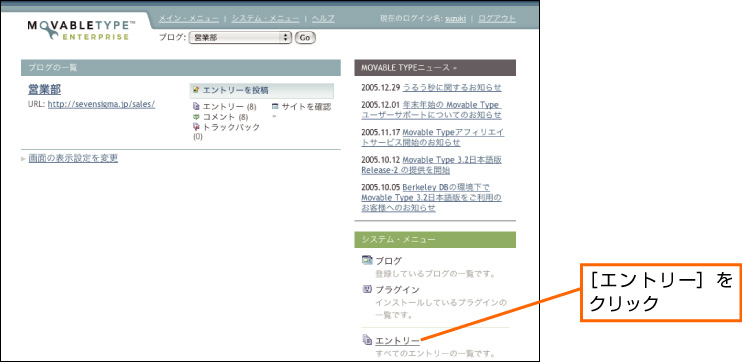The width and height of the screenshot is (742, 362).
Task: Click the suzuki username link
Action: (455, 18)
